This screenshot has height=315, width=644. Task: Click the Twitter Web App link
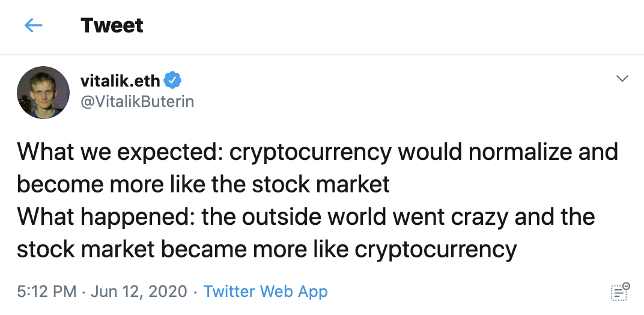pos(266,292)
